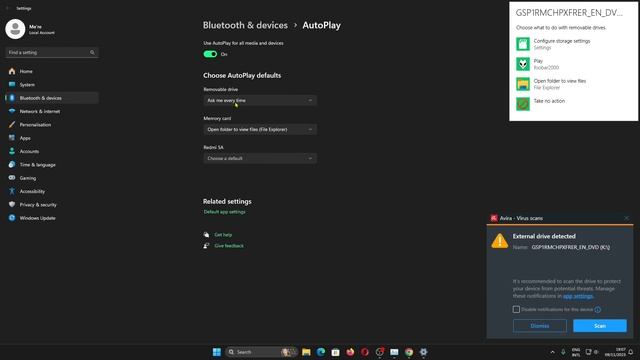This screenshot has height=360, width=640.
Task: Choose Open folder to view files option
Action: [x=573, y=84]
